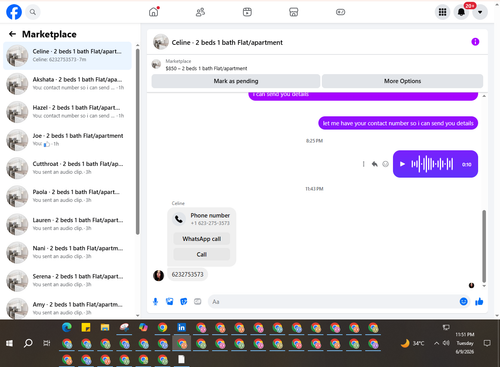The image size is (500, 367).
Task: Open Celine's profile name in chat header
Action: pyautogui.click(x=227, y=42)
